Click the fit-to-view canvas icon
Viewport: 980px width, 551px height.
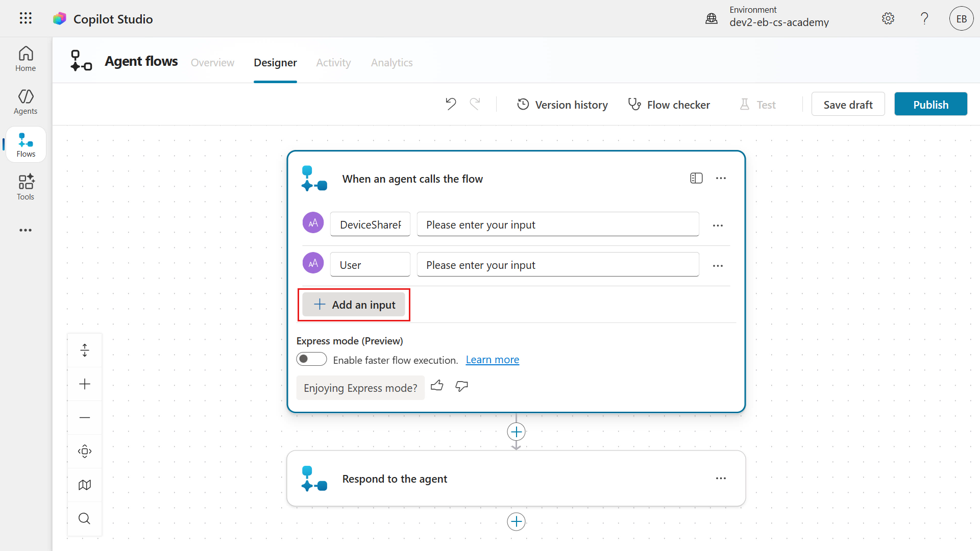point(85,451)
